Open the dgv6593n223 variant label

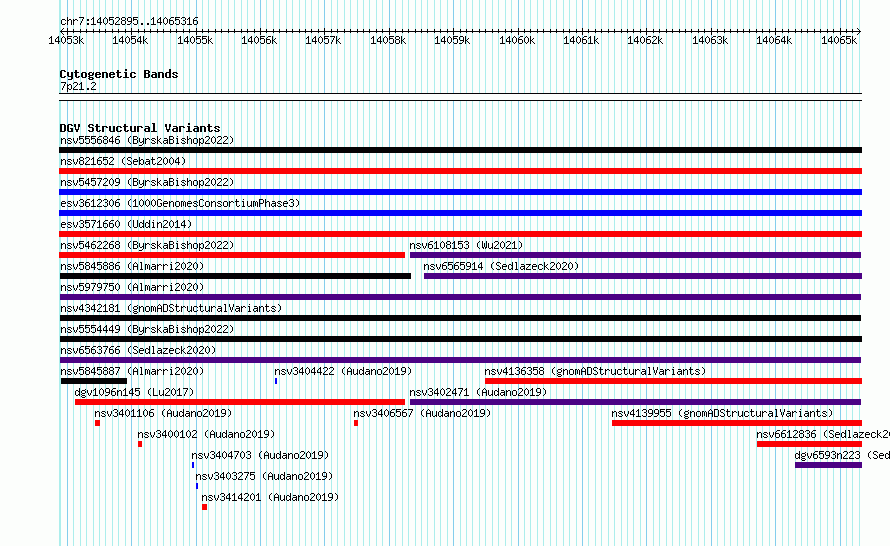(x=842, y=455)
